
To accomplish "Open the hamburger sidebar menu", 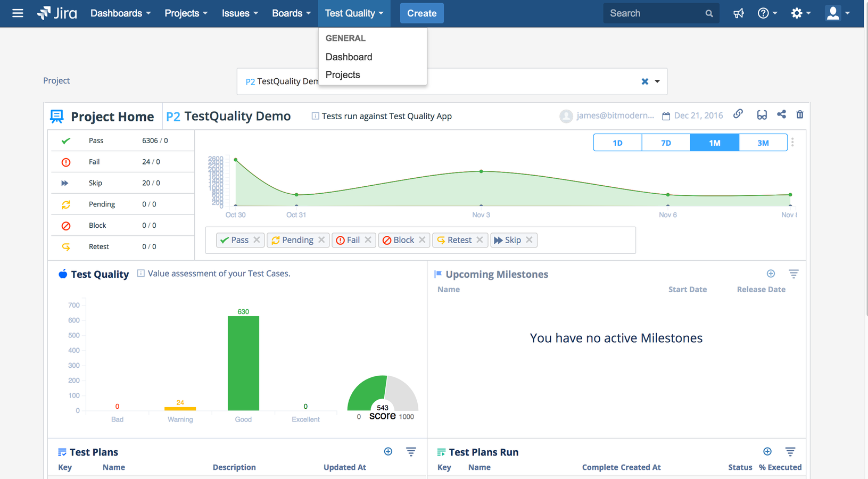I will click(18, 13).
